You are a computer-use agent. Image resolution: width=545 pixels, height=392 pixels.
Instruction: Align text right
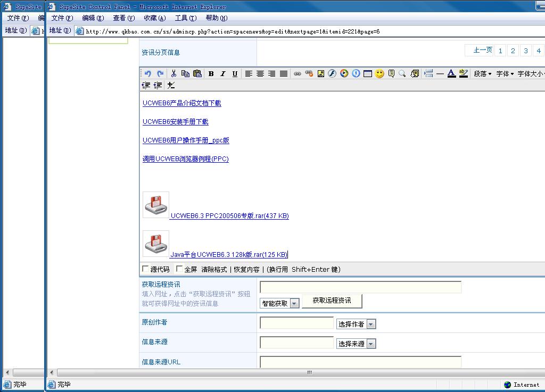272,73
